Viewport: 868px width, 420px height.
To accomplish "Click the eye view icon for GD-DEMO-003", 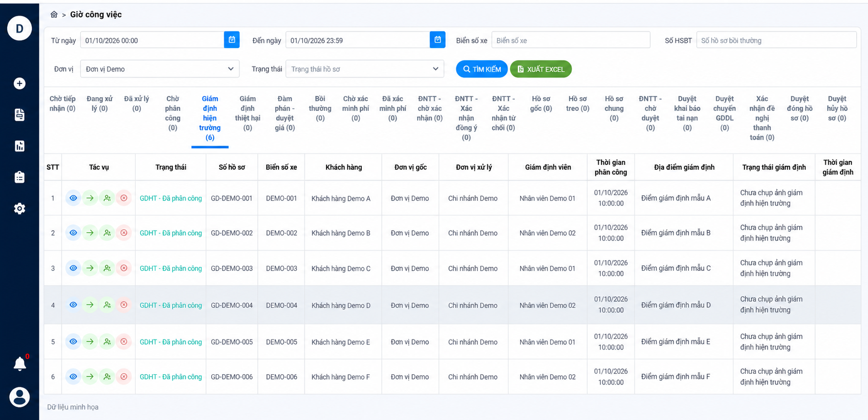I will pos(73,268).
